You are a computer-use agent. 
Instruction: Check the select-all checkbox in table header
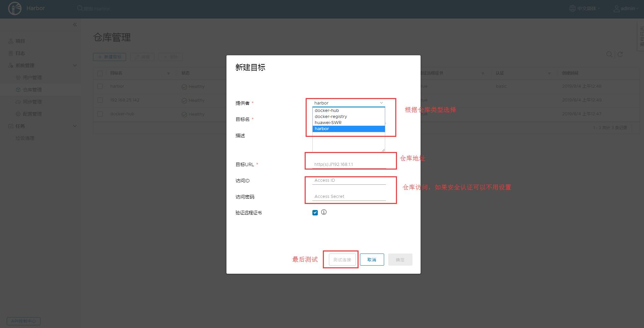click(100, 73)
